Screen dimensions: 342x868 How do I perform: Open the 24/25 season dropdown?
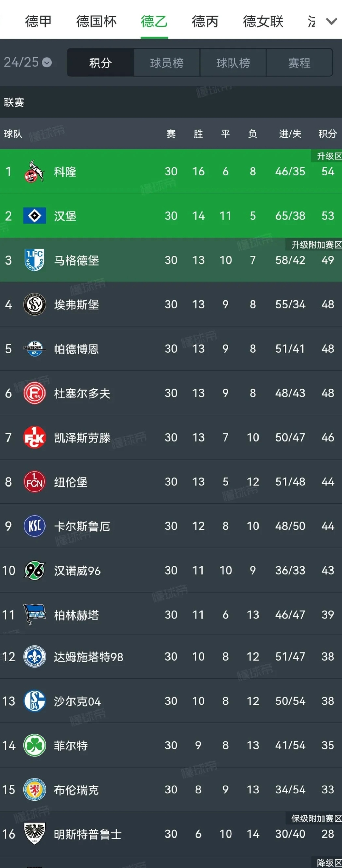click(28, 62)
